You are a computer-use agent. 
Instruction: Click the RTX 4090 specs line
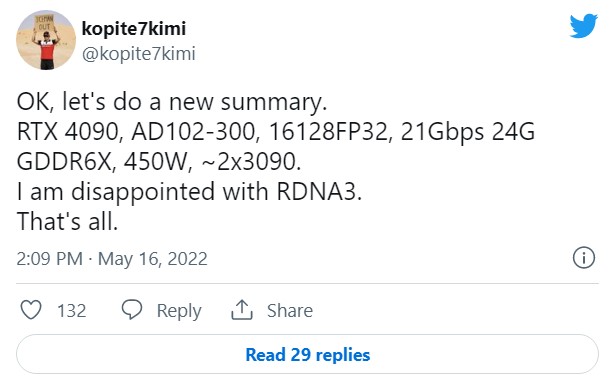276,132
